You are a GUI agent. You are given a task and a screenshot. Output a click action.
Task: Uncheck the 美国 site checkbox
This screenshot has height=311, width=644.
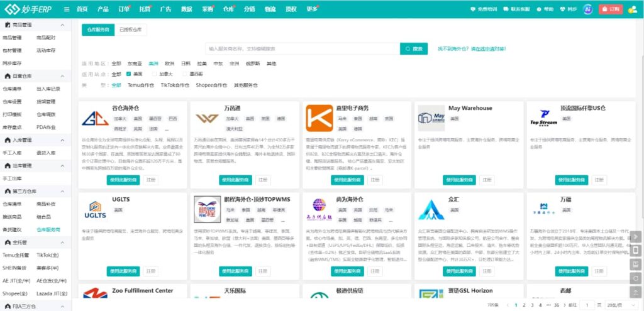(x=128, y=74)
